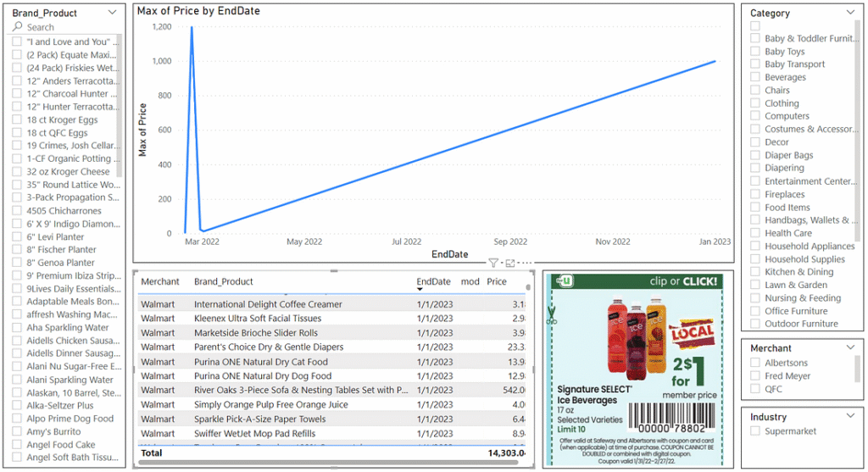The width and height of the screenshot is (868, 472).
Task: Select the River Oaks 3-Piece Sofa row
Action: [332, 390]
